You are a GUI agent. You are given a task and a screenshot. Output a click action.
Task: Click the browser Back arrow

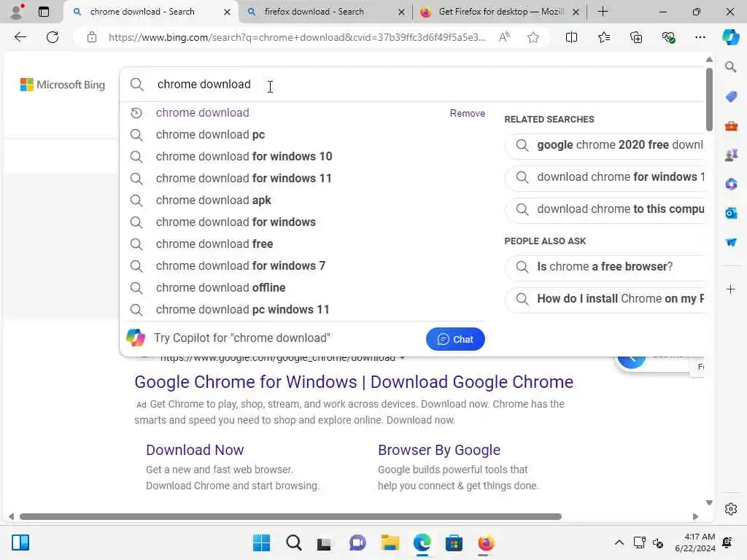point(20,37)
